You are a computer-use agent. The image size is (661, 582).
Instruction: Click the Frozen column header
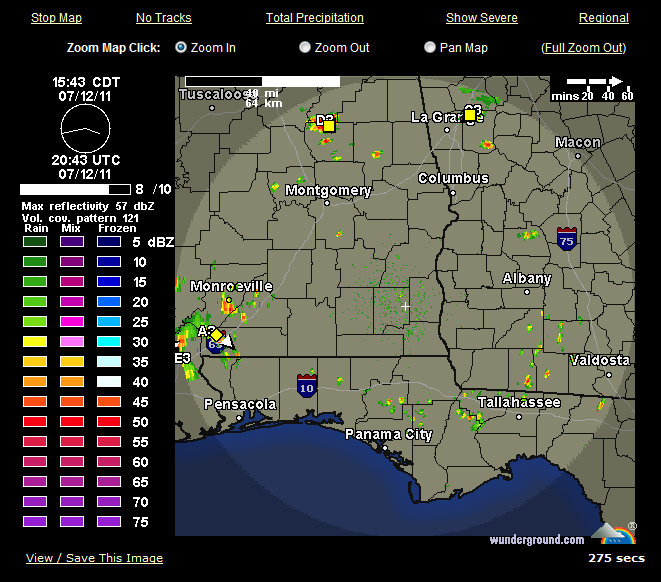point(117,228)
